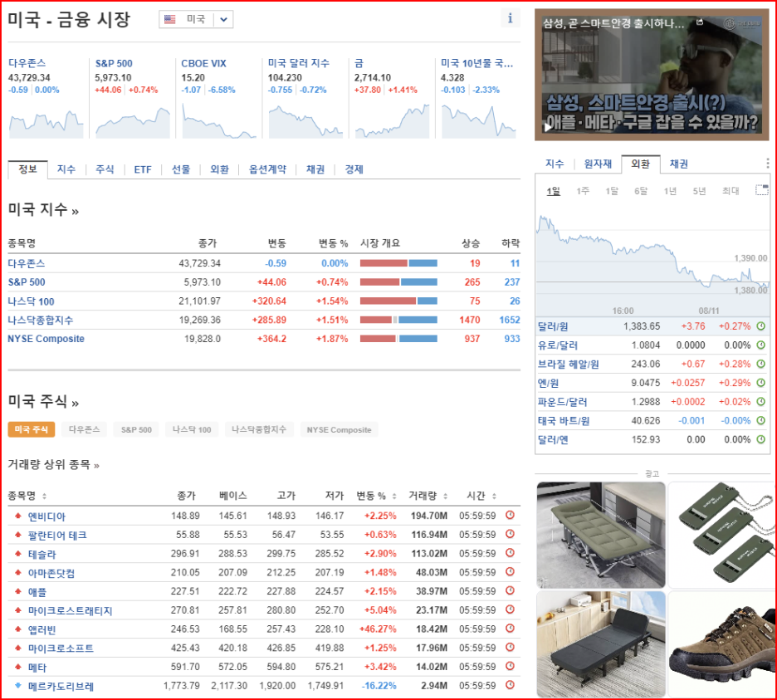The image size is (777, 700).
Task: Click the chart expand icon next to 최대
Action: point(761,190)
